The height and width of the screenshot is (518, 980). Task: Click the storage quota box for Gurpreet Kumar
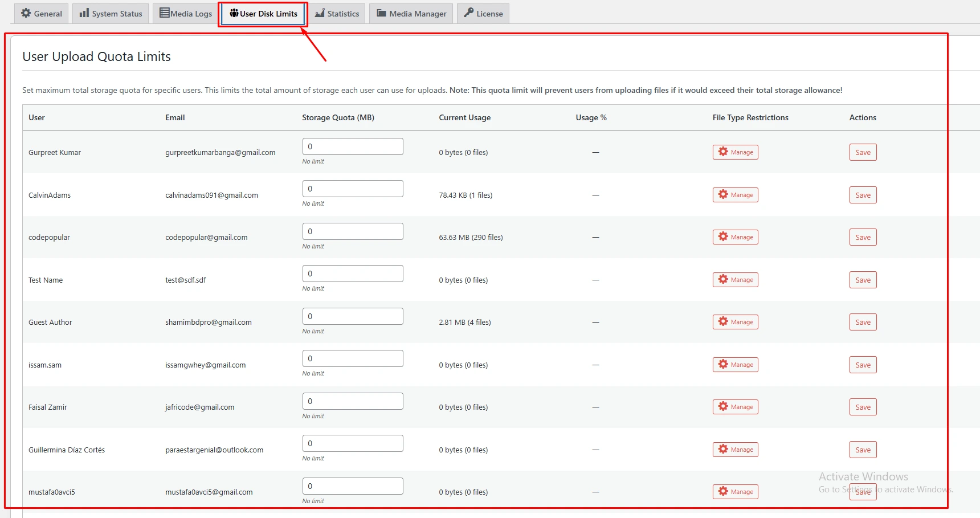point(352,146)
